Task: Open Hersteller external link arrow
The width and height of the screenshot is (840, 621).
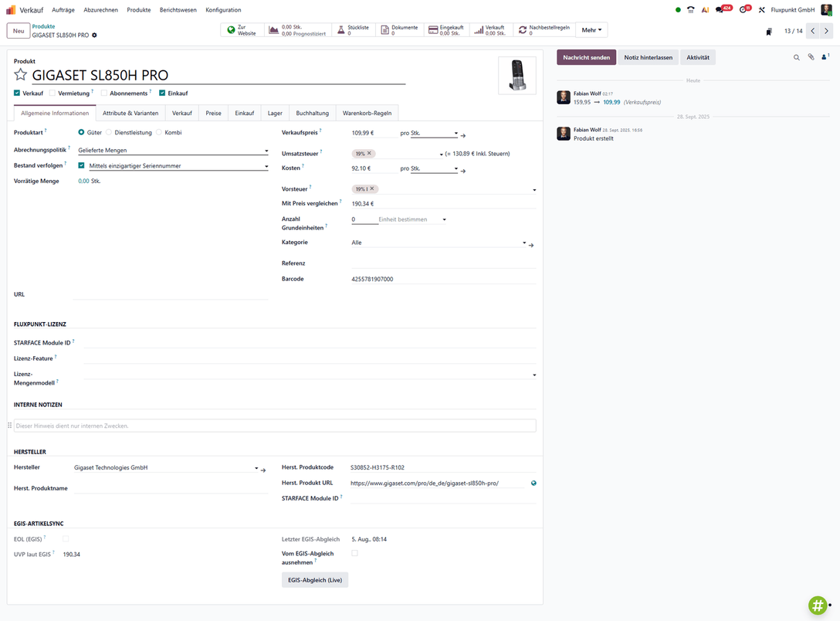Action: point(263,470)
